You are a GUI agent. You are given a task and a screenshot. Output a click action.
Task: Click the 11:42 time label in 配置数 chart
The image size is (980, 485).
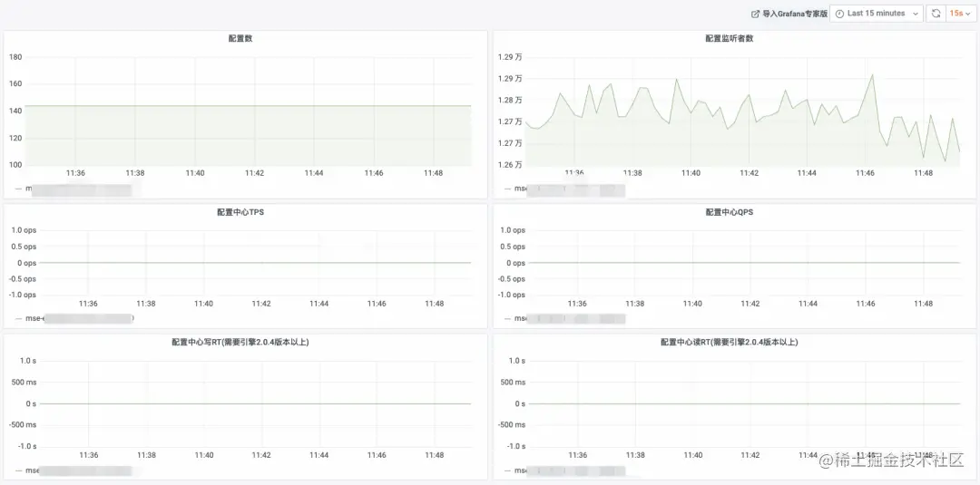tap(254, 173)
